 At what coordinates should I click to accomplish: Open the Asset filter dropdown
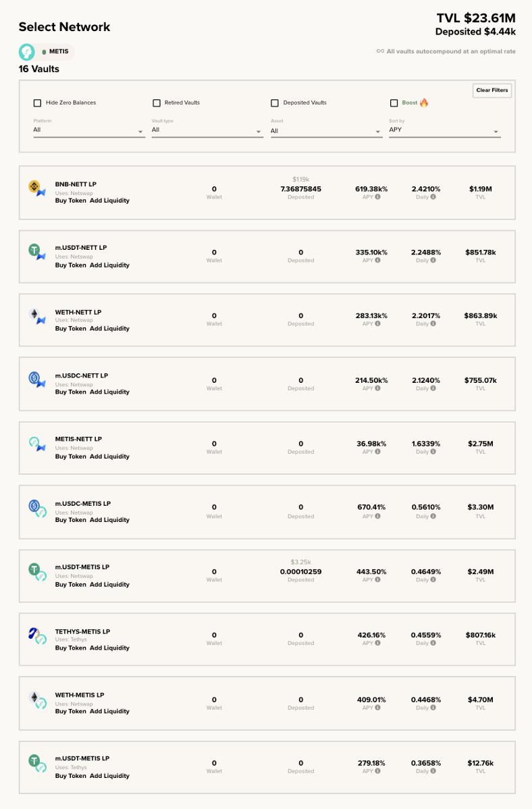coord(326,131)
